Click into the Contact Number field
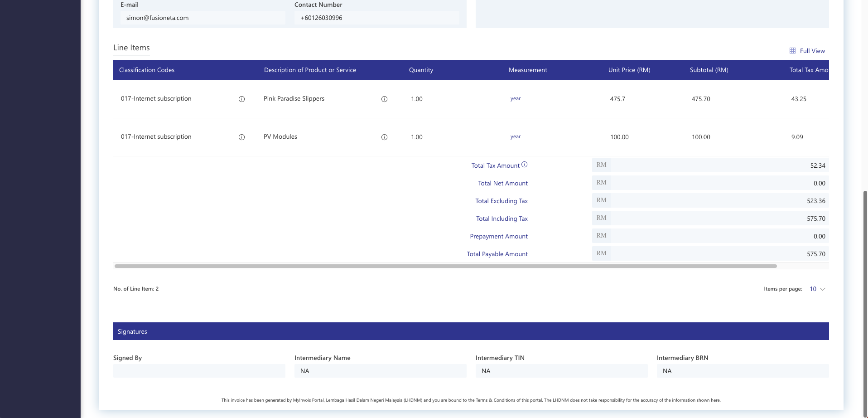The width and height of the screenshot is (868, 418). (x=376, y=18)
